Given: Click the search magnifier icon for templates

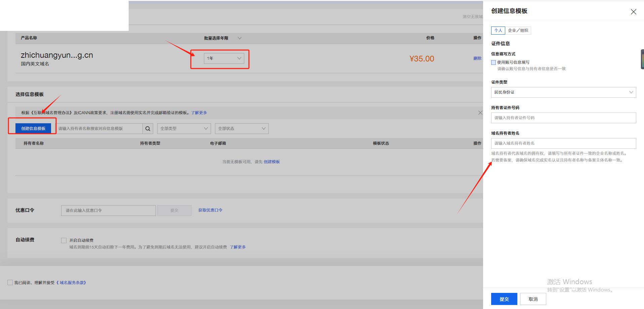Looking at the screenshot, I should pyautogui.click(x=148, y=129).
